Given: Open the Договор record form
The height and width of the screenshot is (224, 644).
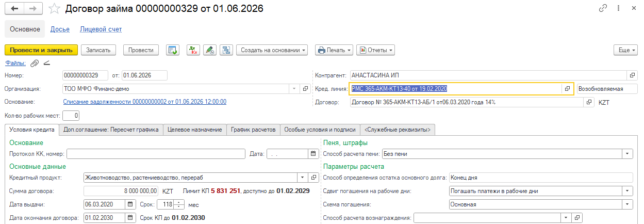Looking at the screenshot, I should [589, 102].
